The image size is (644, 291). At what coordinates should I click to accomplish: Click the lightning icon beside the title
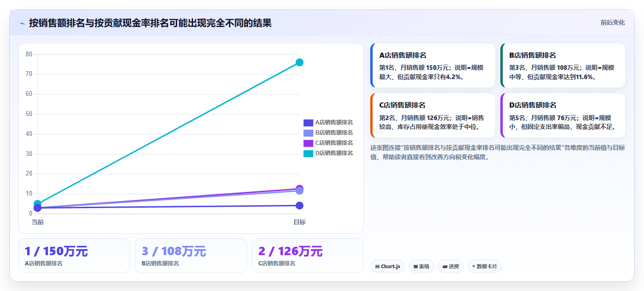22,23
